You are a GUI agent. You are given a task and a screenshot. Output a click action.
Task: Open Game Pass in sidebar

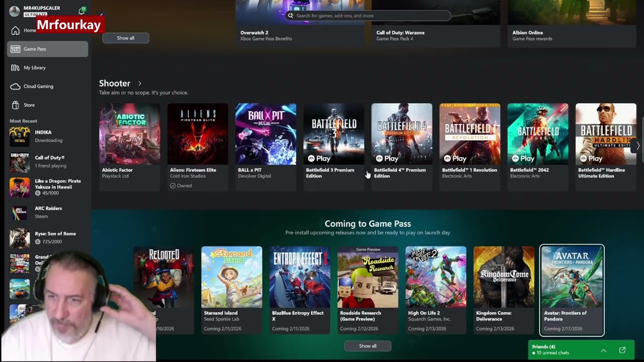(x=47, y=49)
